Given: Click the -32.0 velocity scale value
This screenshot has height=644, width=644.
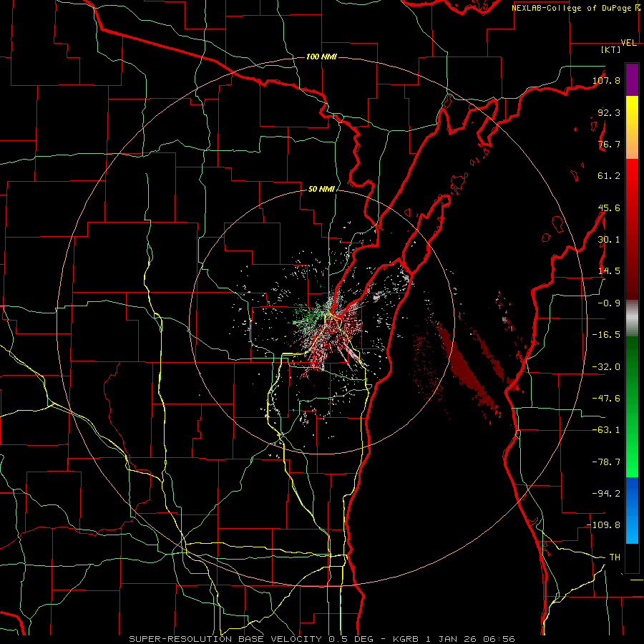Looking at the screenshot, I should click(606, 366).
